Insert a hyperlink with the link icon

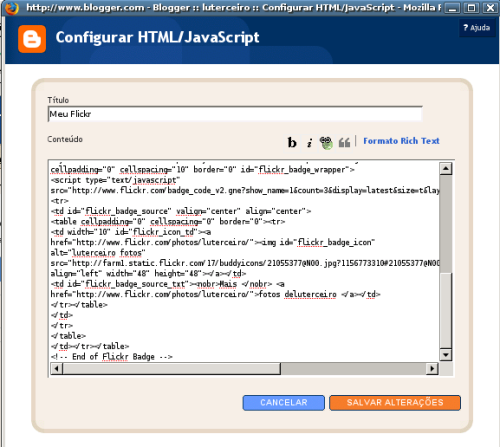[326, 143]
